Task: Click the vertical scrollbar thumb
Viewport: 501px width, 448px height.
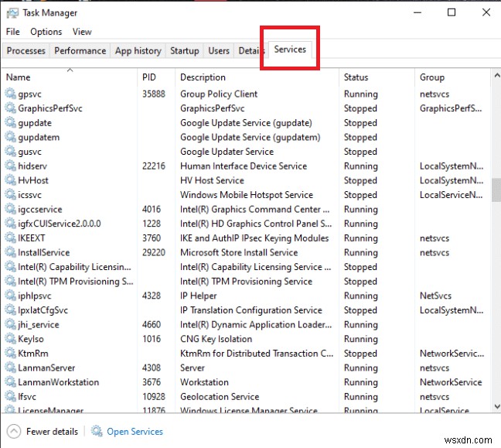Action: pos(497,190)
